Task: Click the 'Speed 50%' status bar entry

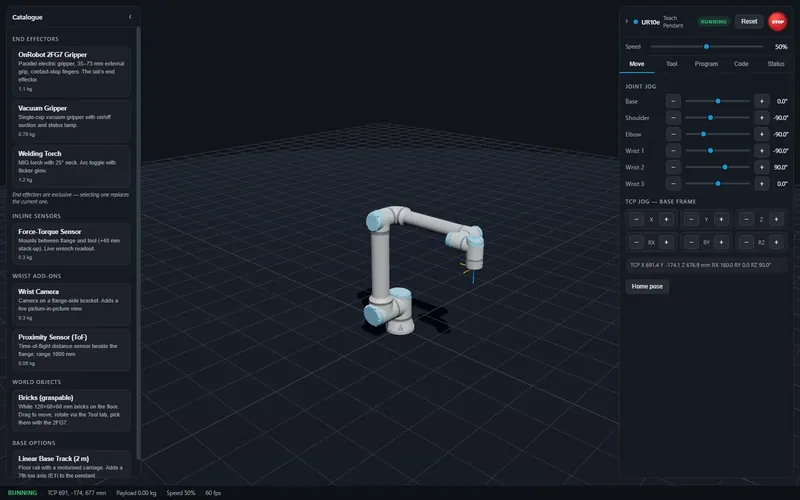Action: (181, 493)
